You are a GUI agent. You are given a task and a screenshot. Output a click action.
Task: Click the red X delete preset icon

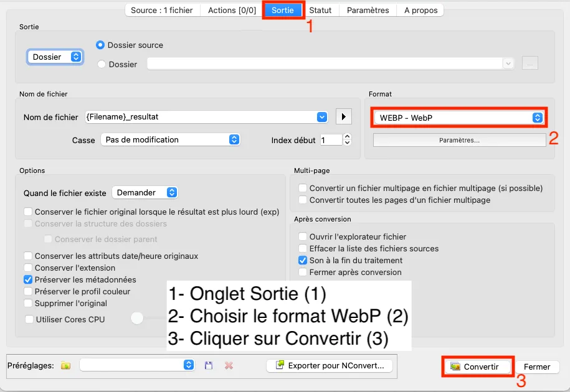pyautogui.click(x=229, y=365)
